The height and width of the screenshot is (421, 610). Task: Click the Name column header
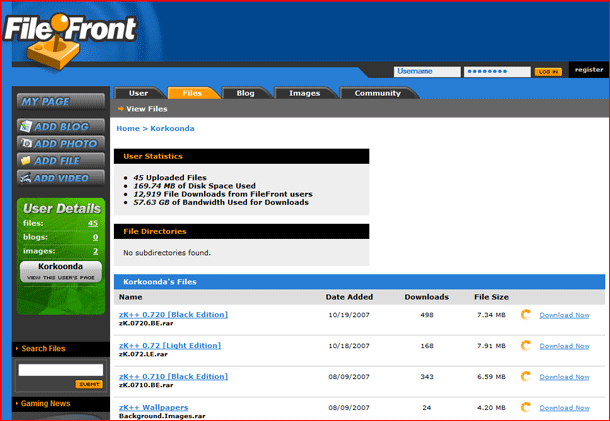[x=130, y=297]
